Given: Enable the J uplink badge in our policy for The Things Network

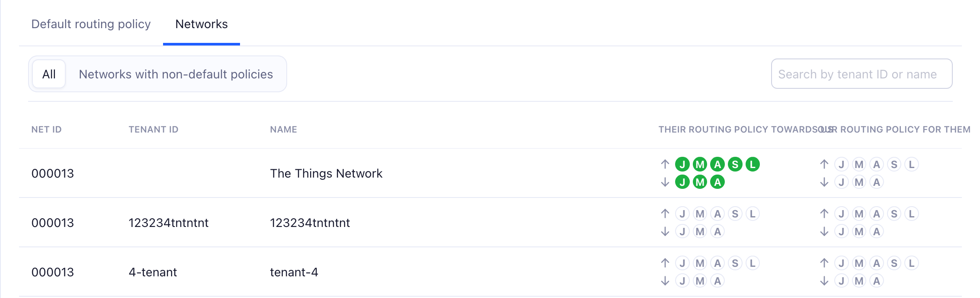Looking at the screenshot, I should 841,164.
